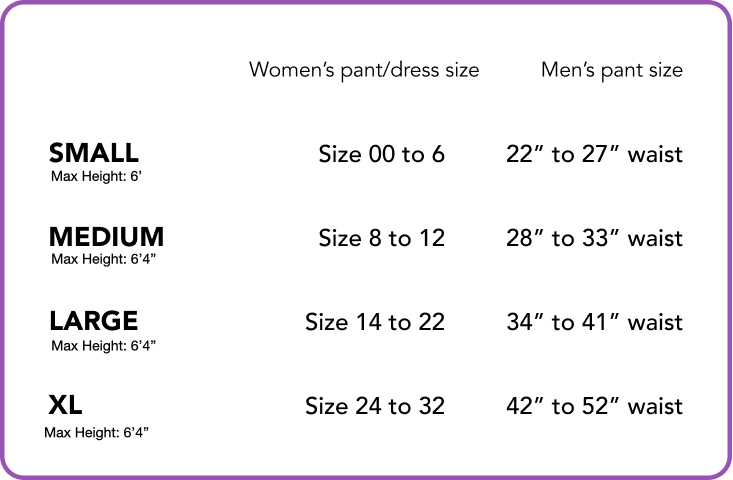Click the 42" to 52" waist entry
Screen dimensions: 733x480
tap(594, 407)
